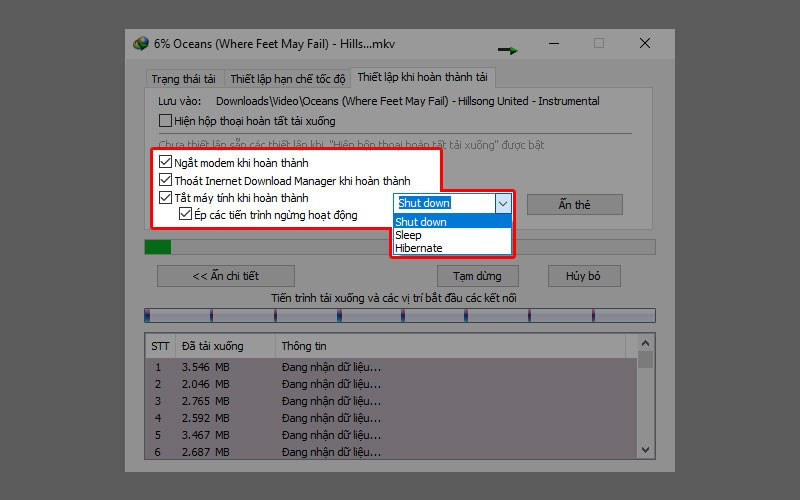Click the connection list scroll down arrow

[x=645, y=449]
